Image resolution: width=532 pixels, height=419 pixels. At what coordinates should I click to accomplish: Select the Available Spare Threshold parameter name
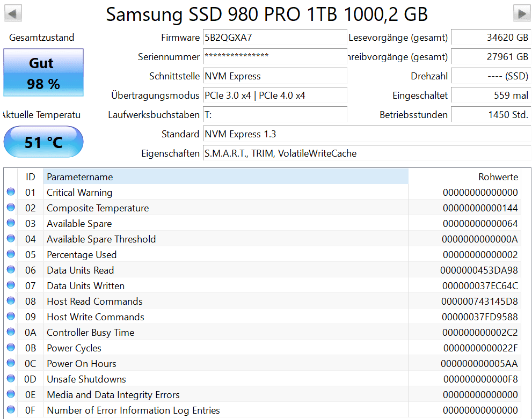point(101,239)
